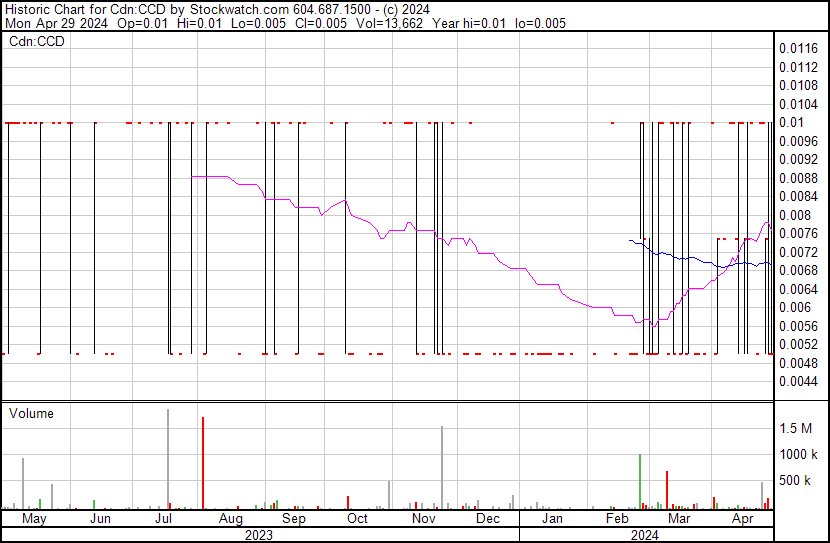Viewport: 830px width, 543px height.
Task: Select the Dec month label
Action: point(488,518)
